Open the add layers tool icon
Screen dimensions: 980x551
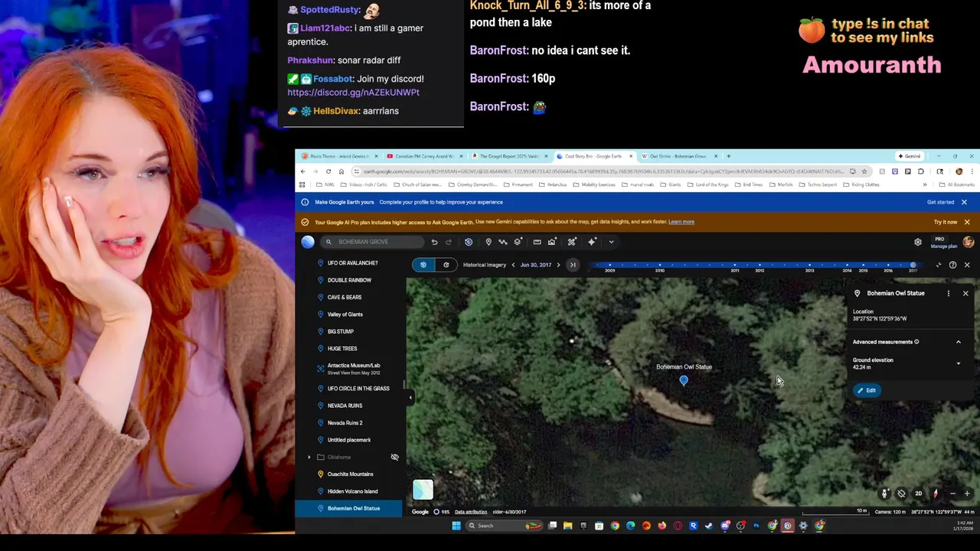(x=518, y=242)
